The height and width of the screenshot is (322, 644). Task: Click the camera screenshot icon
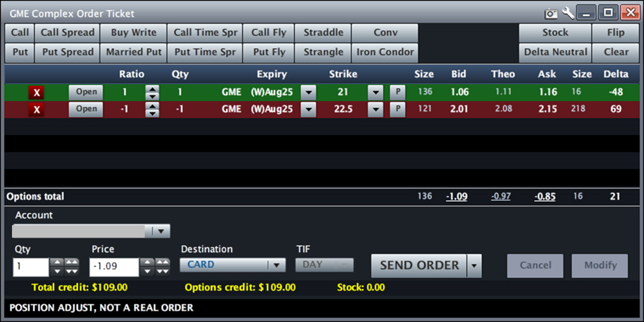pyautogui.click(x=551, y=14)
